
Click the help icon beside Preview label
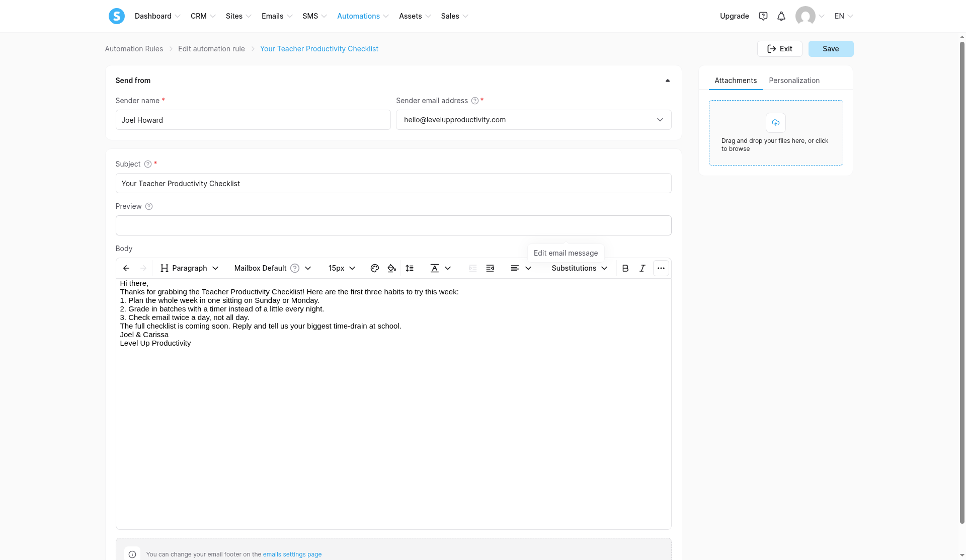point(149,206)
